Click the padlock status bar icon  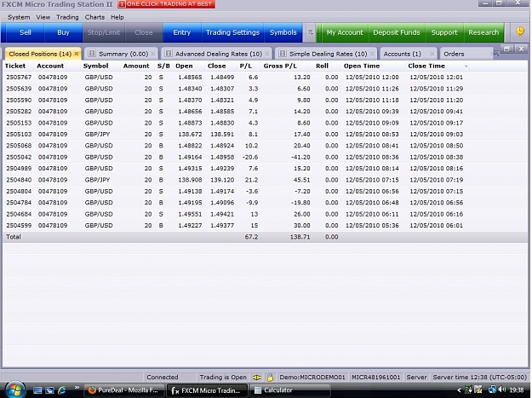(x=270, y=378)
